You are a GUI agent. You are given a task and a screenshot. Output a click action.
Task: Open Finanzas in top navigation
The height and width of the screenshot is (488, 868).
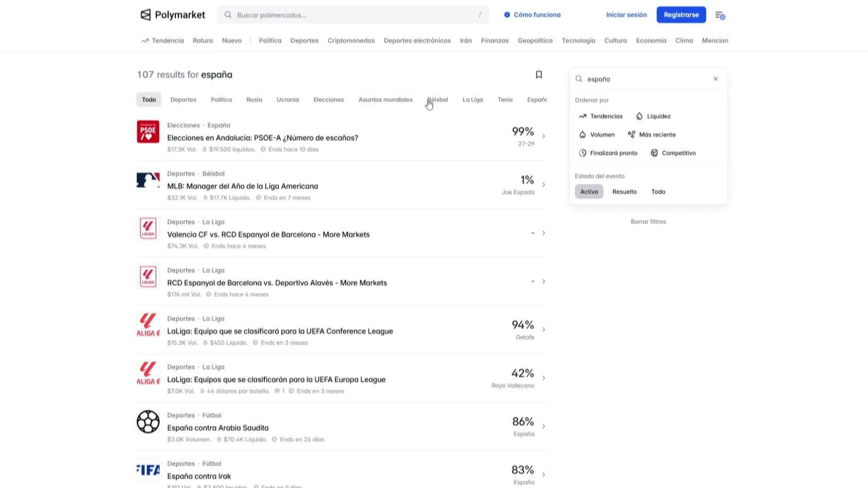(495, 41)
